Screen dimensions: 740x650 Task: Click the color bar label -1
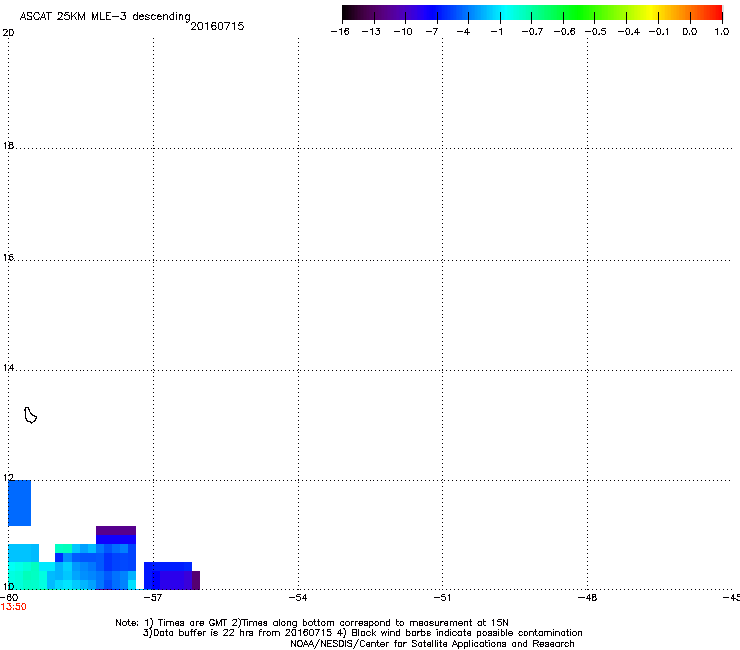coord(496,32)
